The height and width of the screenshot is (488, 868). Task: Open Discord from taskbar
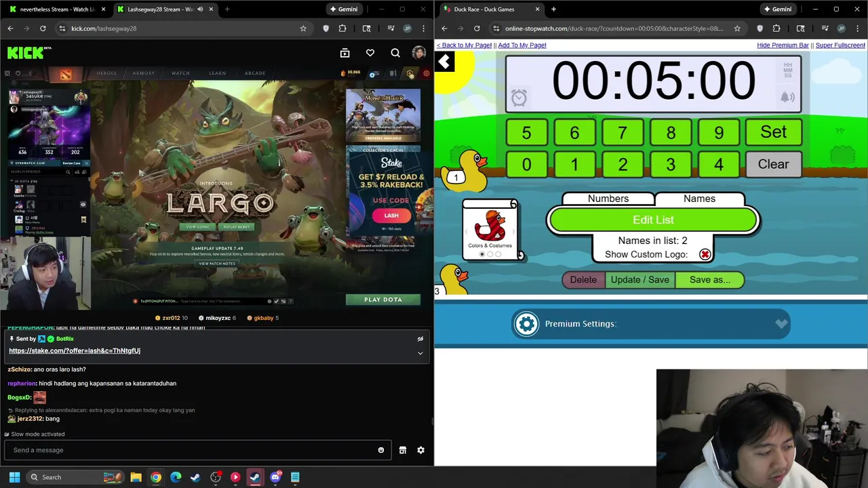click(275, 477)
